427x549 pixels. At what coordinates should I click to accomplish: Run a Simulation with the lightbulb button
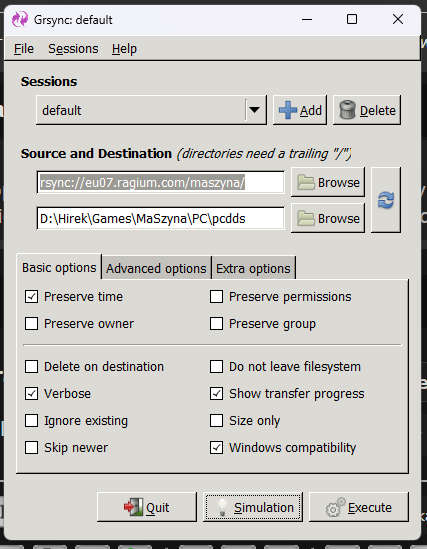point(253,507)
